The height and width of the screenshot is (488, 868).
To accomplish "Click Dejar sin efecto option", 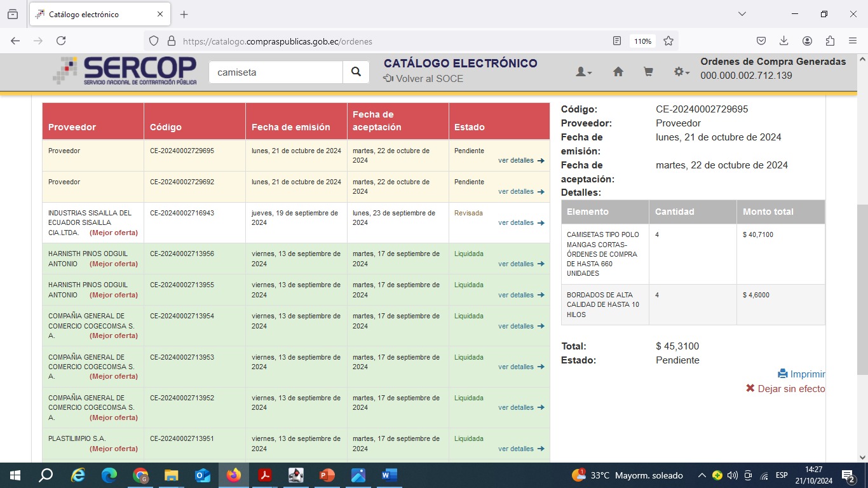I will 785,389.
